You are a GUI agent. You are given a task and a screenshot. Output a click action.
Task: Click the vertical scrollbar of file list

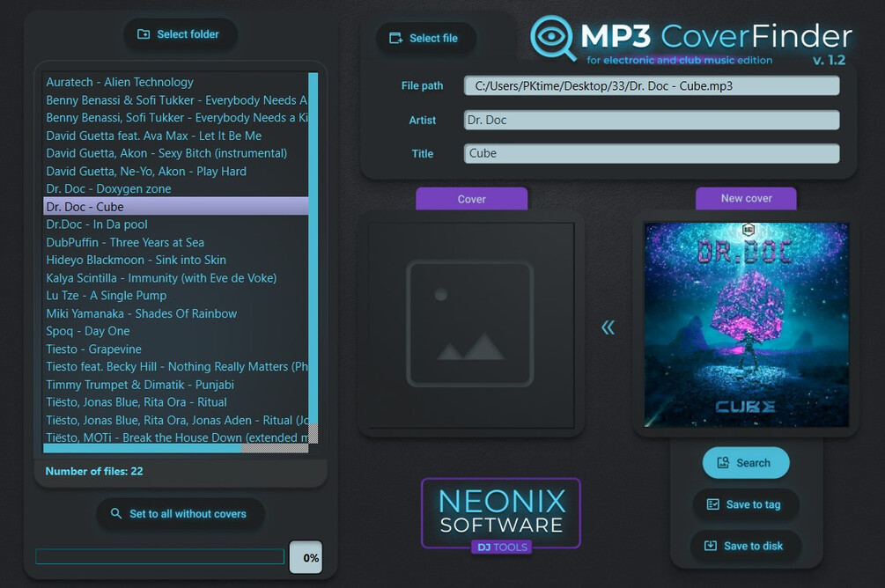[x=313, y=257]
